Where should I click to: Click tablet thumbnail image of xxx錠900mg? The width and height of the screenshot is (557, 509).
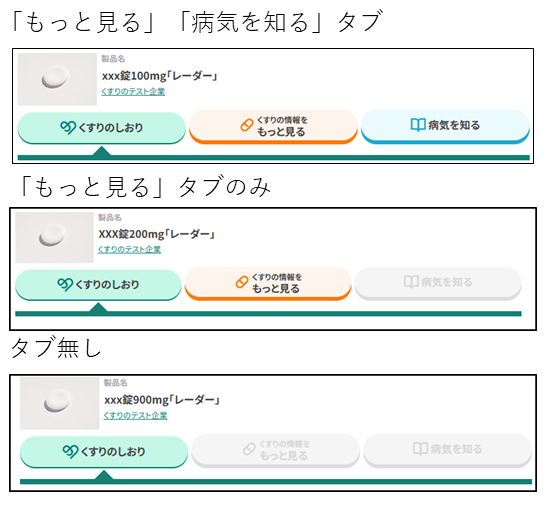click(x=59, y=404)
